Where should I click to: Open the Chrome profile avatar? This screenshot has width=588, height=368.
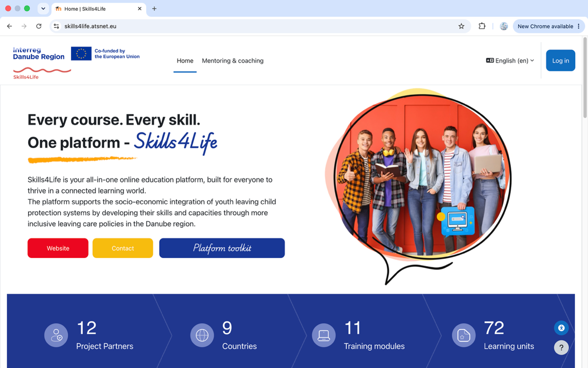tap(504, 26)
